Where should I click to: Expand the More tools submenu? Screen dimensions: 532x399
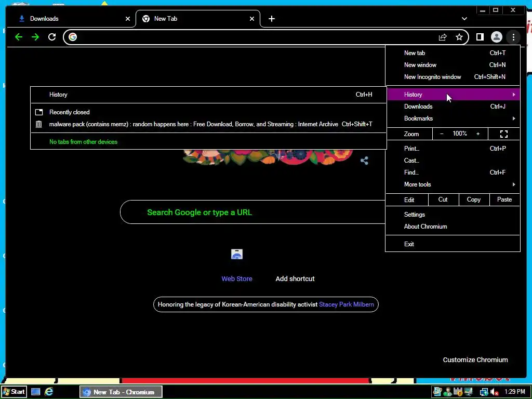pyautogui.click(x=453, y=184)
